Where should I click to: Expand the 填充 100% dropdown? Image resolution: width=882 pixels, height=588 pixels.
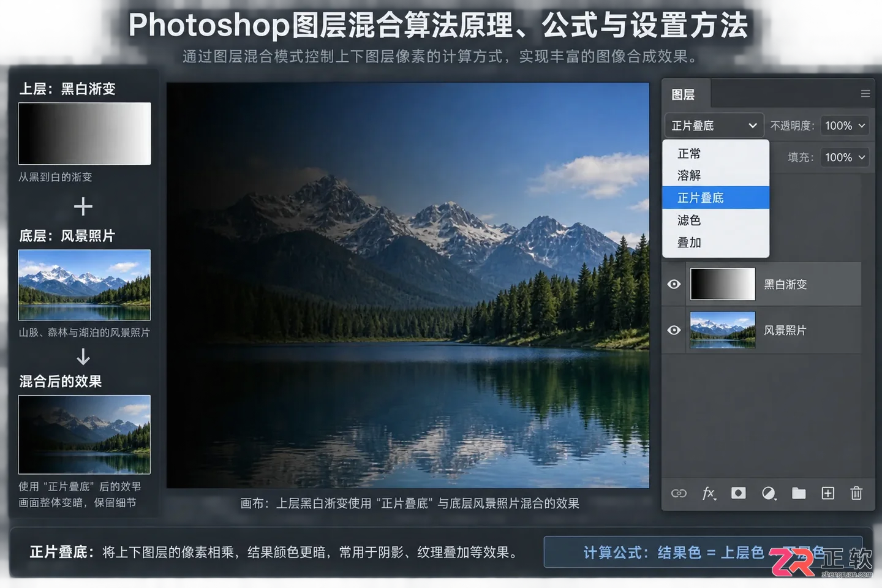845,157
